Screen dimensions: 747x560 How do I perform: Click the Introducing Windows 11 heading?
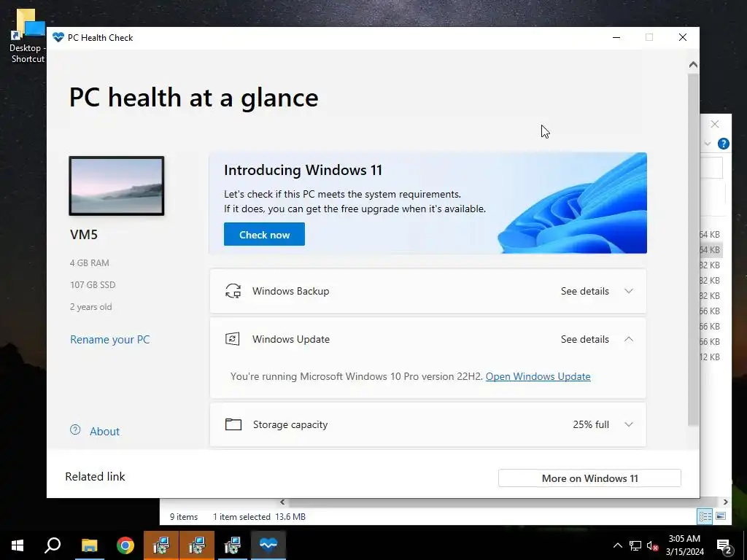(x=303, y=170)
